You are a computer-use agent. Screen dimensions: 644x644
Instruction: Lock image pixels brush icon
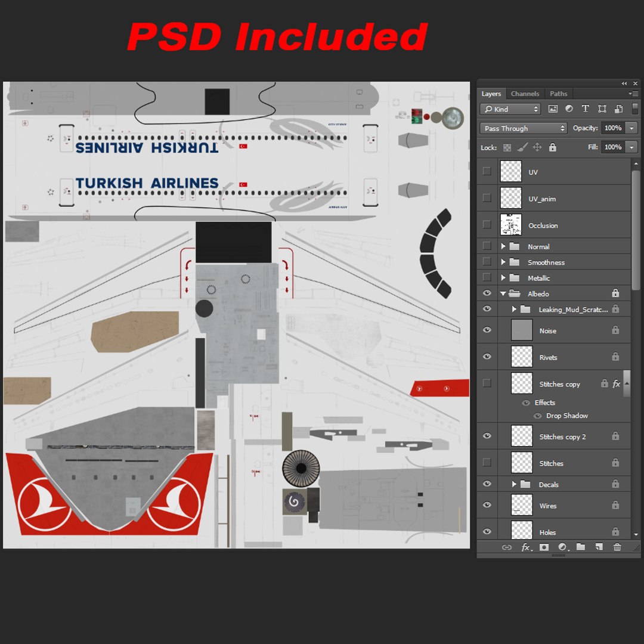pos(522,147)
